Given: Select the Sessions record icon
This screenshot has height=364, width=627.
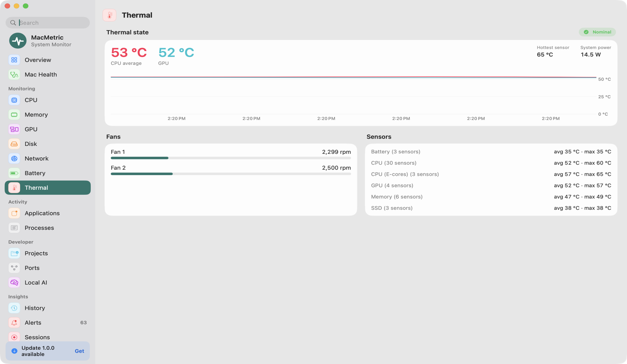Looking at the screenshot, I should (14, 337).
